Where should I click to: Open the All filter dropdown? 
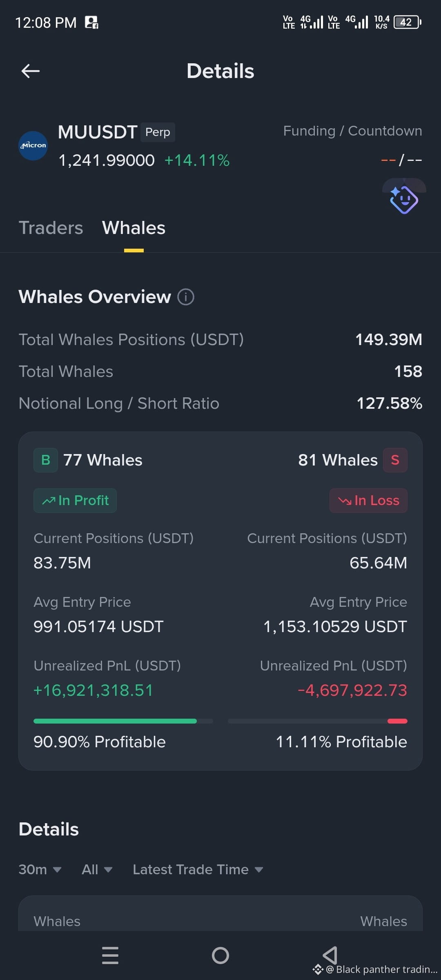[97, 869]
